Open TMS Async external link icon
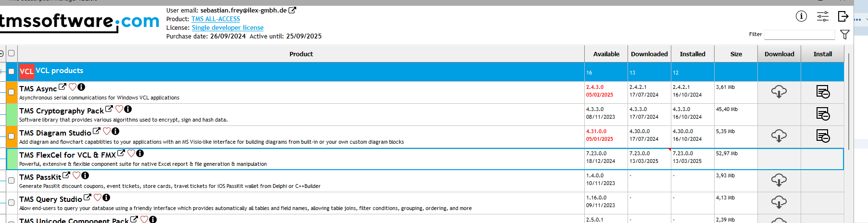Screen dimensions: 868x223 click(x=62, y=87)
